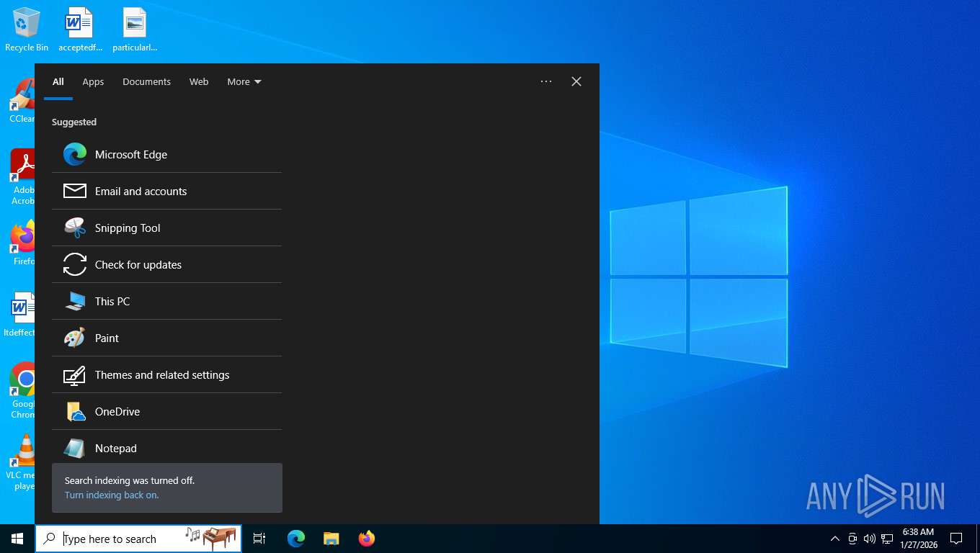This screenshot has width=980, height=553.
Task: Open Microsoft Edge from the Suggested list
Action: (x=166, y=154)
